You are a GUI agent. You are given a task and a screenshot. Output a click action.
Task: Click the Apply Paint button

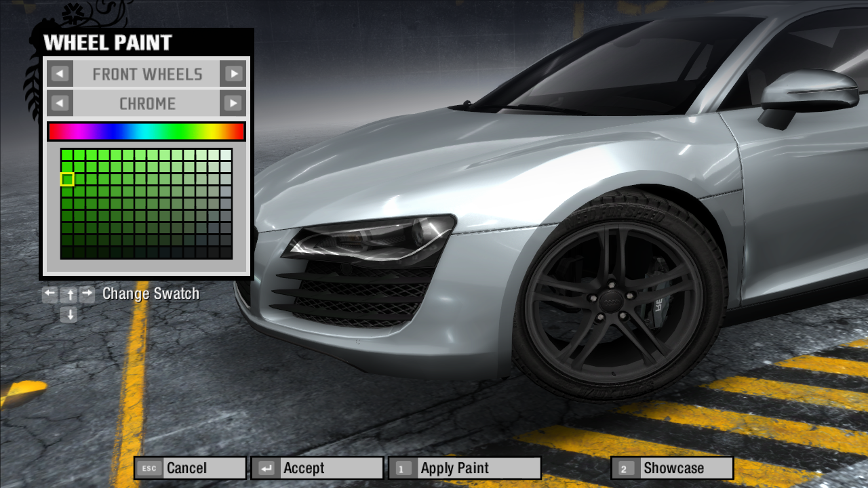[x=465, y=468]
